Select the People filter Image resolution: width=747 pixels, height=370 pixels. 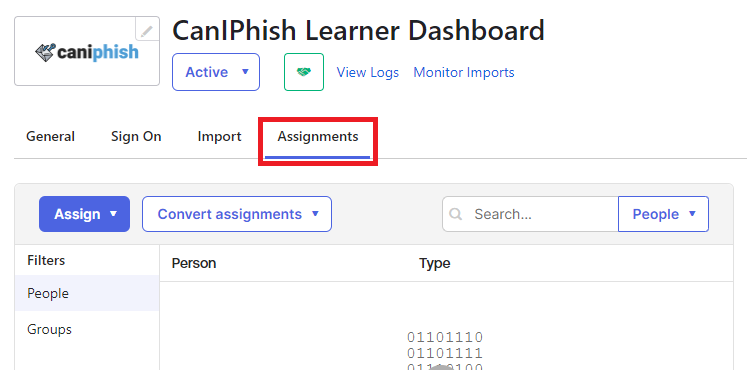[x=87, y=293]
